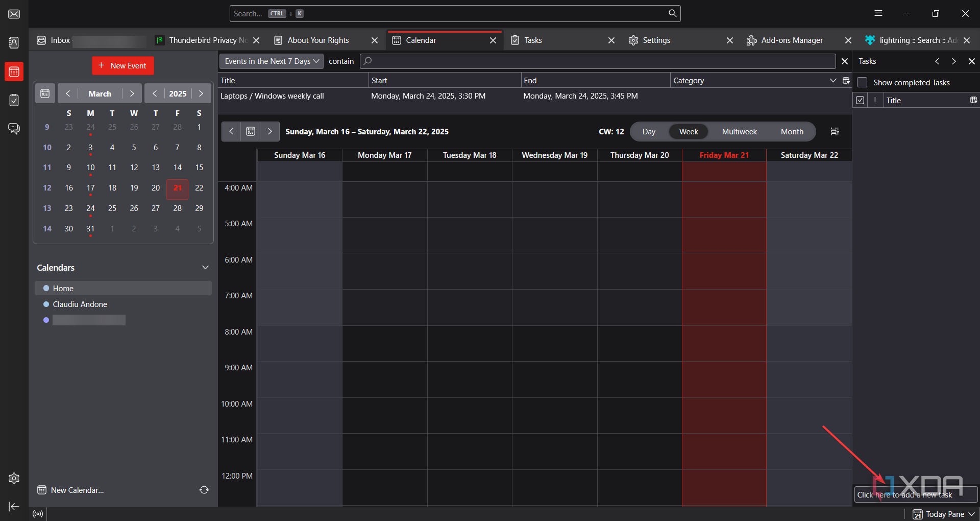The image size is (980, 521).
Task: Select the Month view
Action: coord(792,131)
